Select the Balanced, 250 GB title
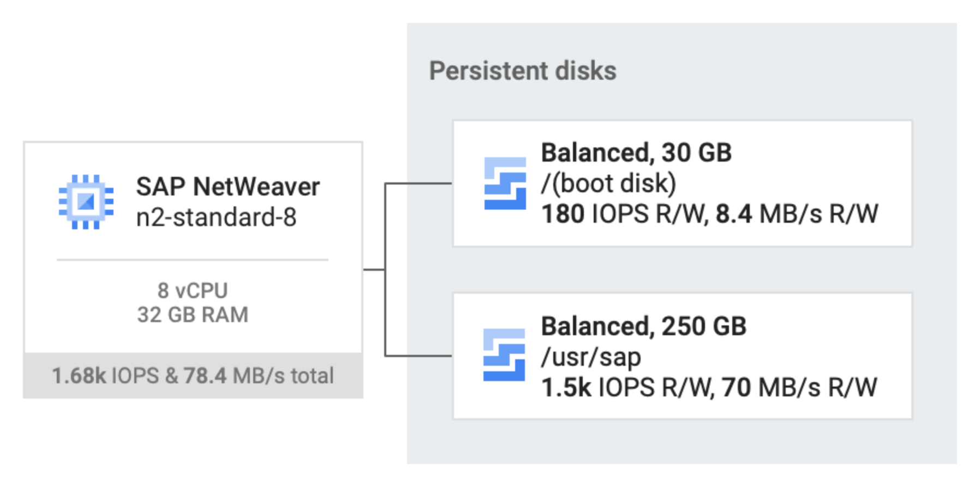980x487 pixels. tap(643, 326)
